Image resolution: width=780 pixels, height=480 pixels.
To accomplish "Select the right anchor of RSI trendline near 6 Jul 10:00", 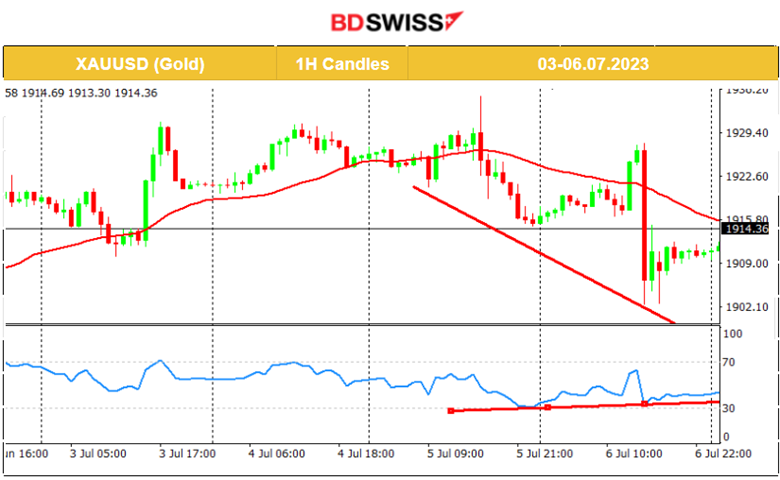I will click(x=645, y=404).
